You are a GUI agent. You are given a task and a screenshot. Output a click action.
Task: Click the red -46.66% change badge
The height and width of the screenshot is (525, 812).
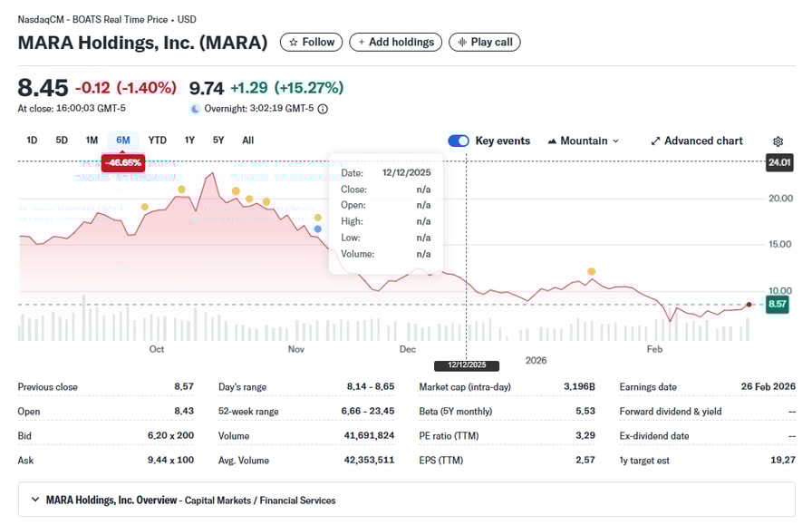click(121, 163)
